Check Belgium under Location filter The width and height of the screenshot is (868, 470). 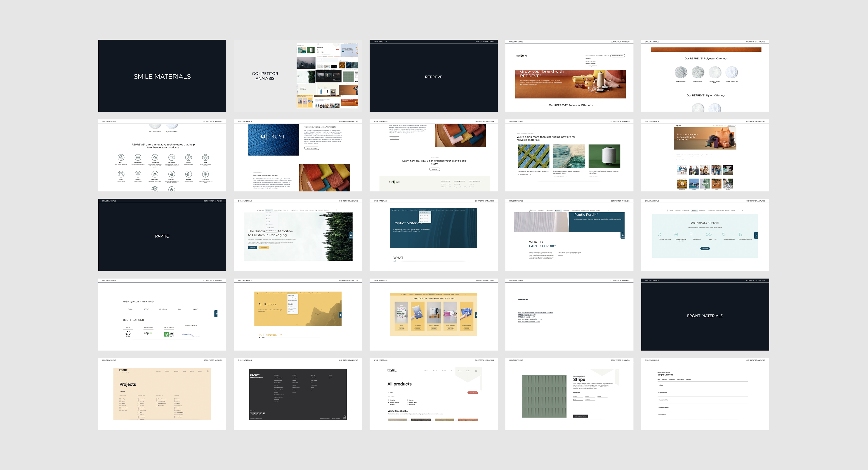pos(175,399)
